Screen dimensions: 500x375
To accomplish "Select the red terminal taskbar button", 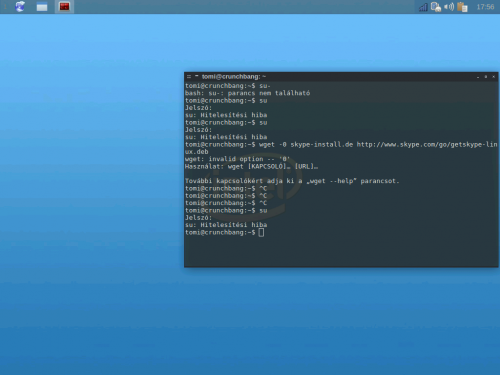I will [x=64, y=7].
